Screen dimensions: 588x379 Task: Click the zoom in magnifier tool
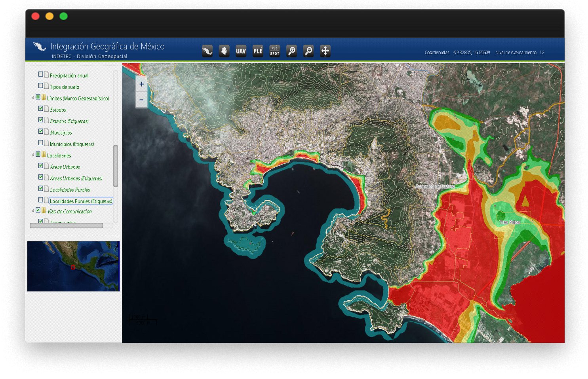pyautogui.click(x=291, y=51)
